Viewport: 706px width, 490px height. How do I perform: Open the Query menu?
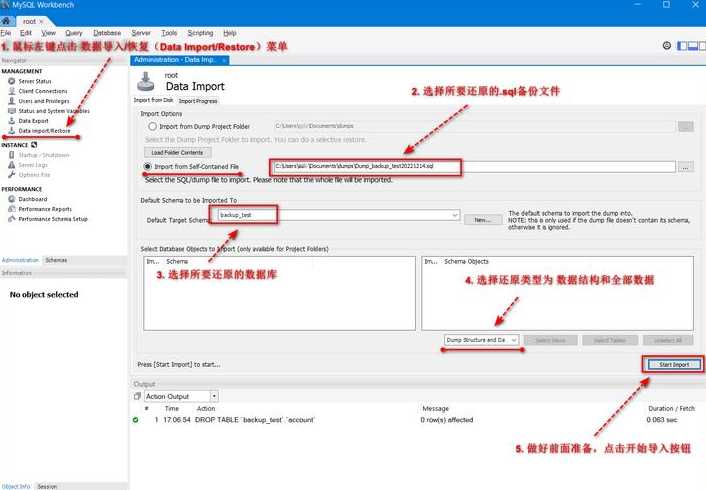(x=74, y=33)
